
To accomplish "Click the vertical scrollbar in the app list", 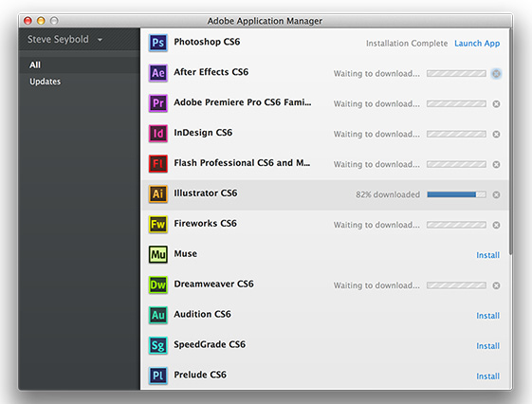I will point(510,142).
